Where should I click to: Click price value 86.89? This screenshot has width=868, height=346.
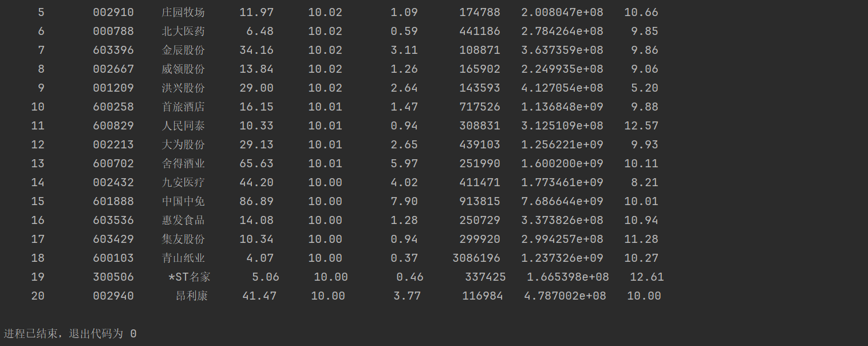pos(257,201)
